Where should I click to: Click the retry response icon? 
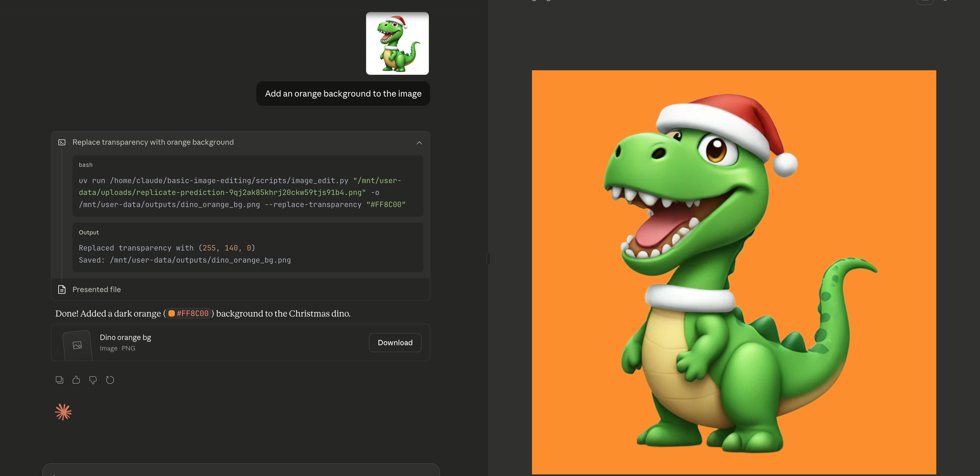click(x=110, y=380)
